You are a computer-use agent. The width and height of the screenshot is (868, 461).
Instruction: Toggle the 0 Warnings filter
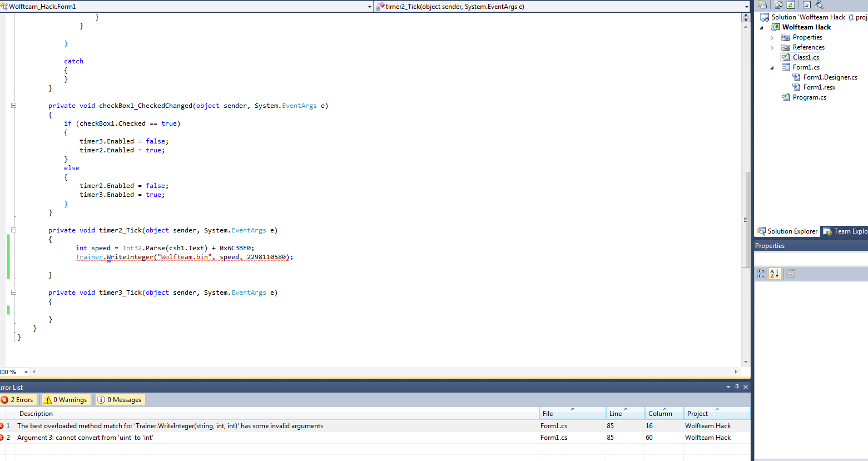(66, 400)
